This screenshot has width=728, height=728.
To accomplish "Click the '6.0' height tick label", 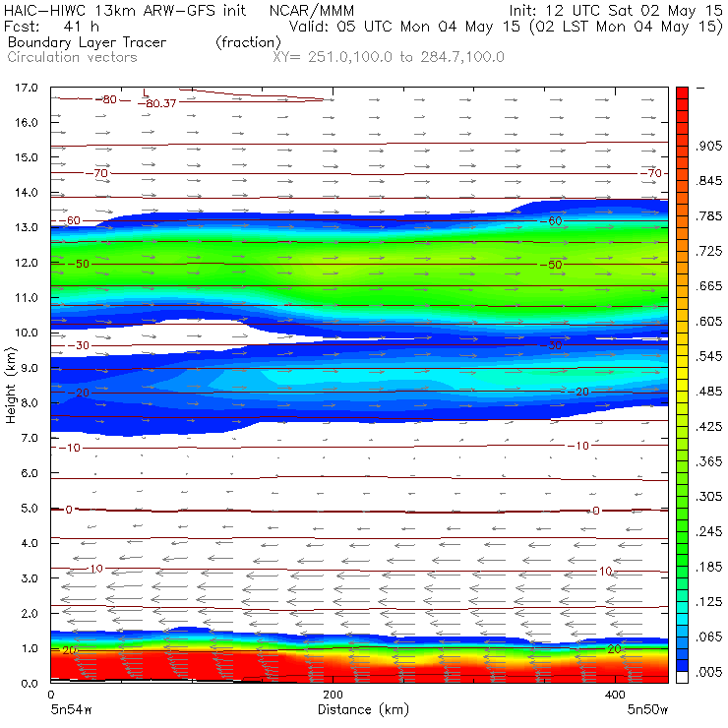I will [x=30, y=472].
